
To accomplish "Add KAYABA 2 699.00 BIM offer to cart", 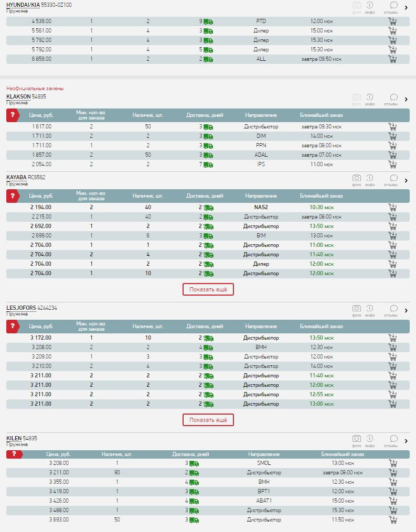I will click(392, 236).
